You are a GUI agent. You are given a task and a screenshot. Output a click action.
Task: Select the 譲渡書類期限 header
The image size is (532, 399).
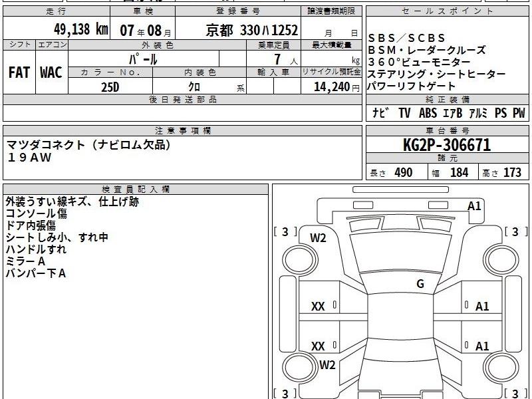331,11
